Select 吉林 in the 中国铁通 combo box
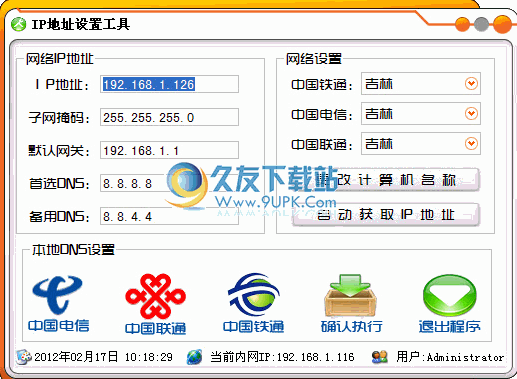Viewport: 517px width, 379px height. [379, 83]
